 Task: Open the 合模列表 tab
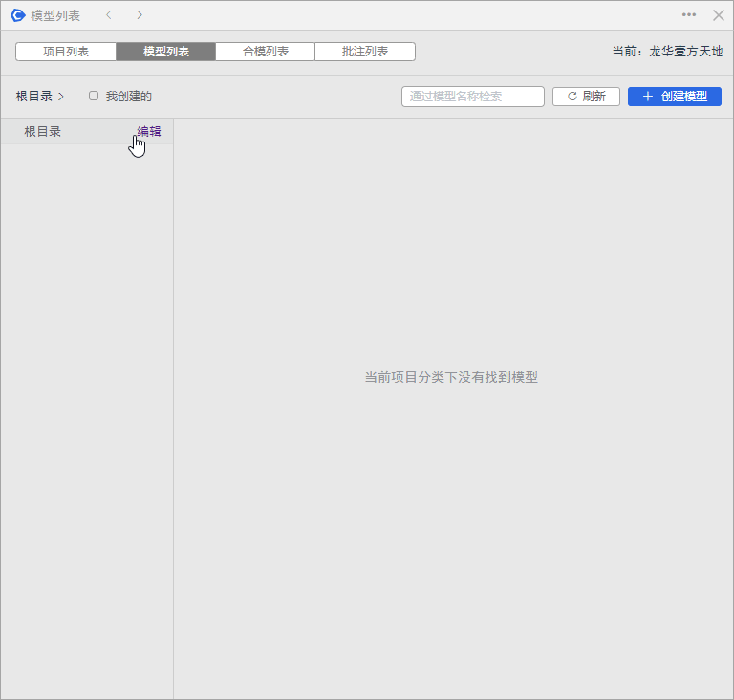click(266, 52)
